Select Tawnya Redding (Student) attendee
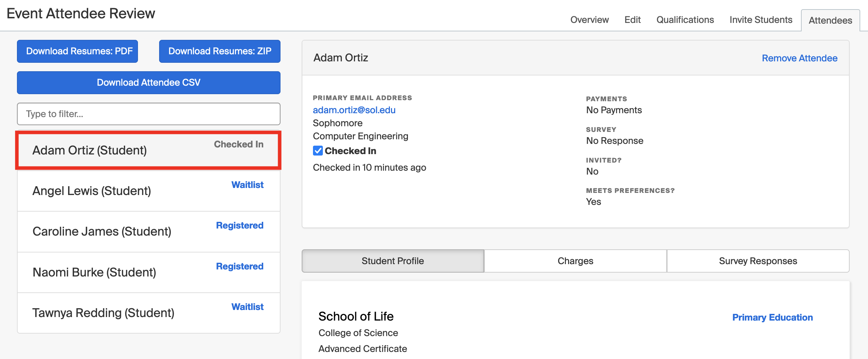 tap(149, 313)
